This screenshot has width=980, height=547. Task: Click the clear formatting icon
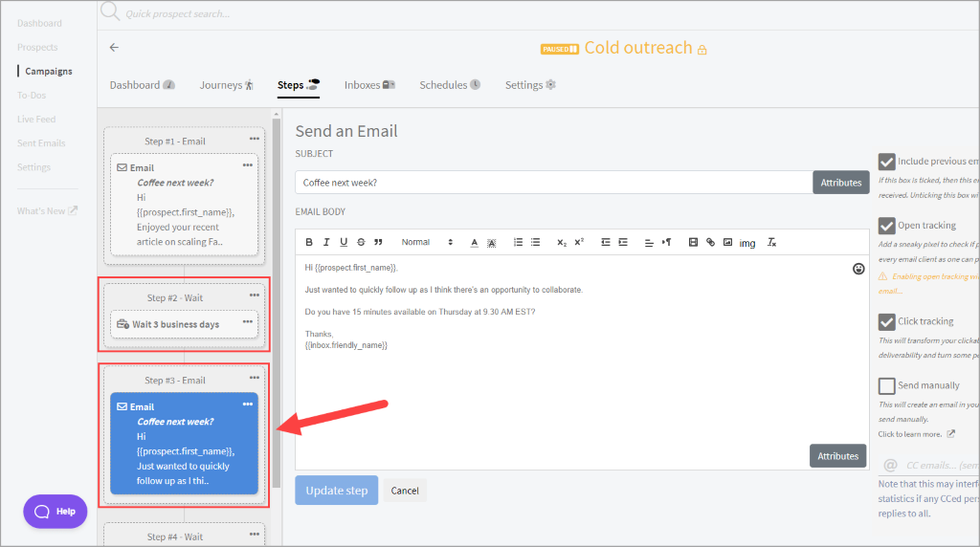[771, 243]
